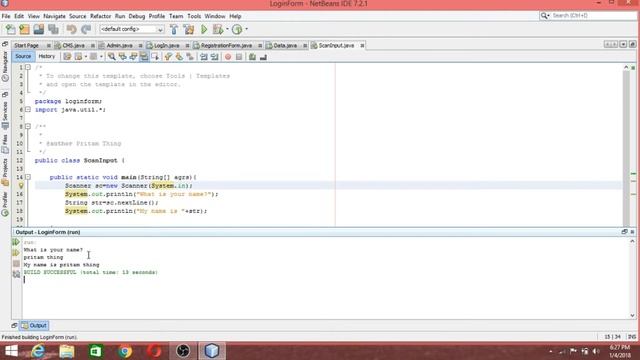640x360 pixels.
Task: Click the Shift Line Left icon
Action: point(203,57)
